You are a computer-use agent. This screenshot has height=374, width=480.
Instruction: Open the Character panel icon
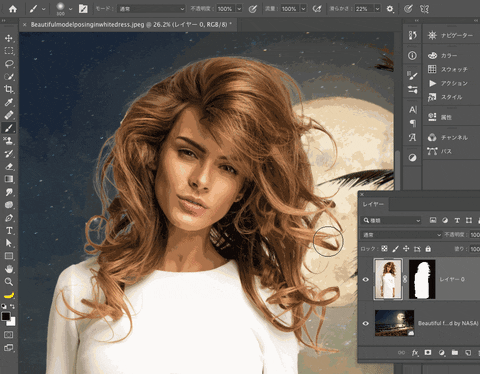pos(413,110)
